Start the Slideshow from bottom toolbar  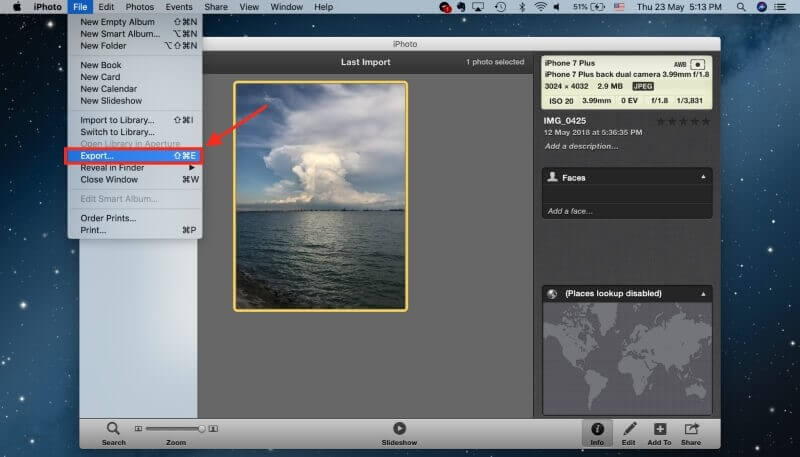(399, 434)
